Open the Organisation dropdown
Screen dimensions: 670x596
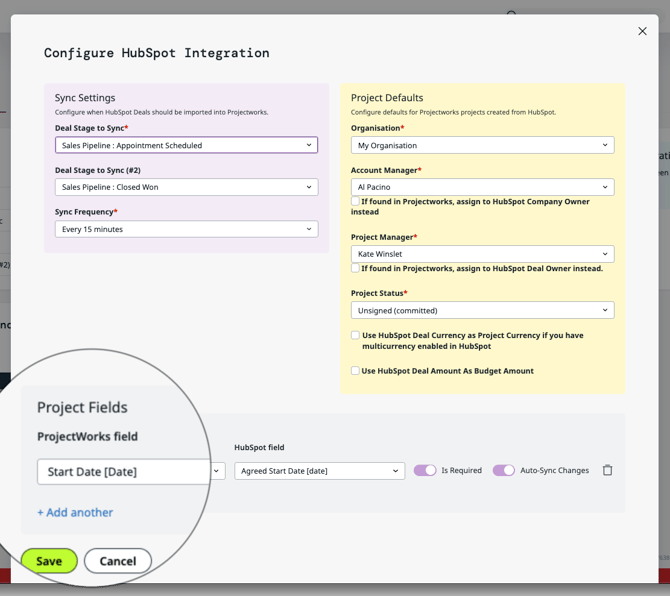[x=482, y=145]
